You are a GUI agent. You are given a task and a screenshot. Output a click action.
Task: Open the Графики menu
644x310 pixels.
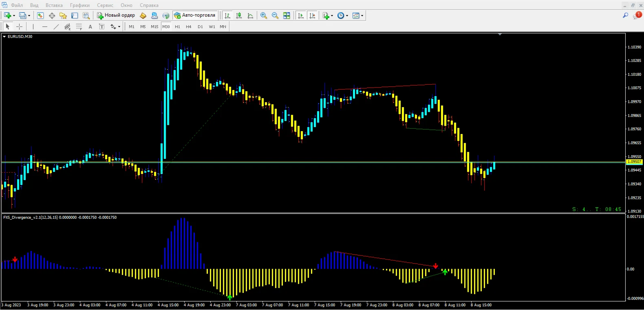80,5
